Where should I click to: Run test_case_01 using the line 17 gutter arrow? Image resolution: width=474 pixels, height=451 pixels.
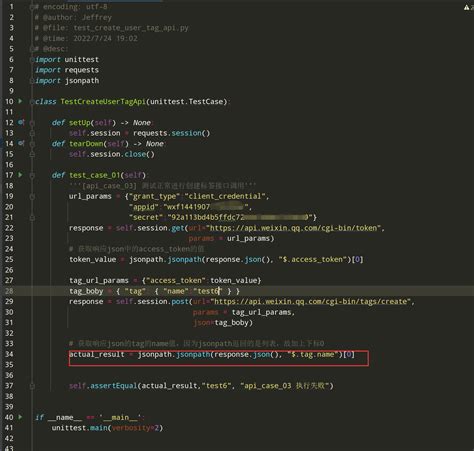(x=20, y=175)
